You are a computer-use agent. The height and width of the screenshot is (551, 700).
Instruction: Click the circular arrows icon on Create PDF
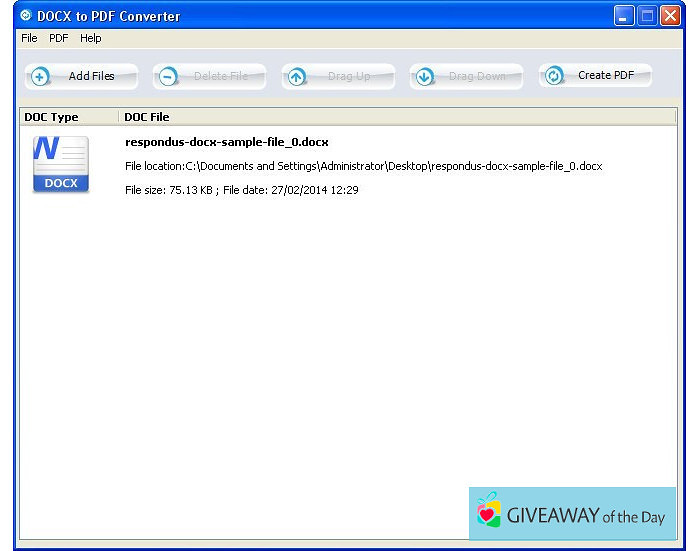[554, 76]
